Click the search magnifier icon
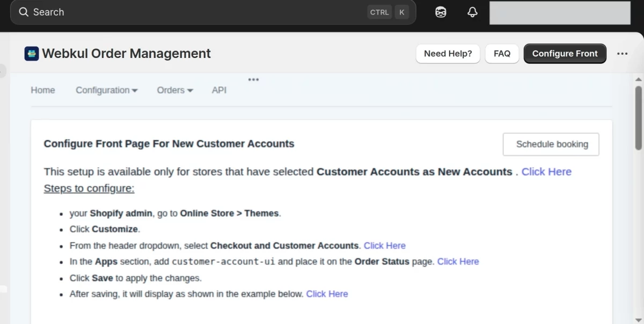The height and width of the screenshot is (324, 644). [x=24, y=12]
